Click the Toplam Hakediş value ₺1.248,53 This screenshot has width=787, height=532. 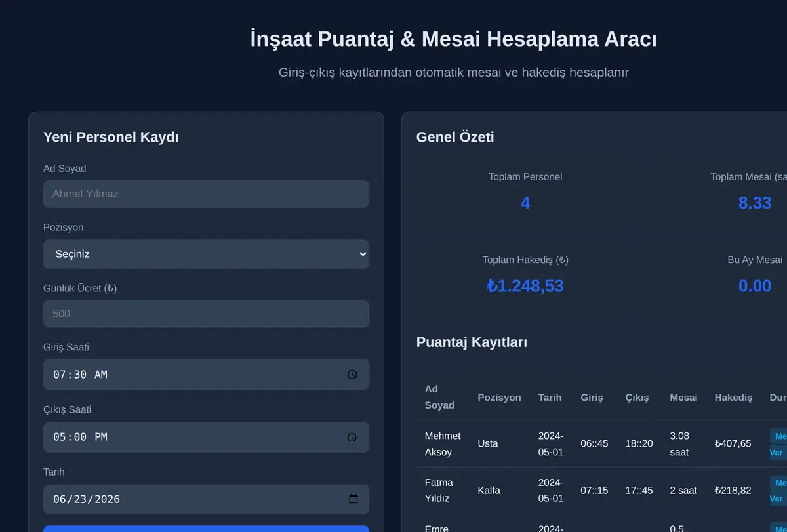(x=525, y=286)
